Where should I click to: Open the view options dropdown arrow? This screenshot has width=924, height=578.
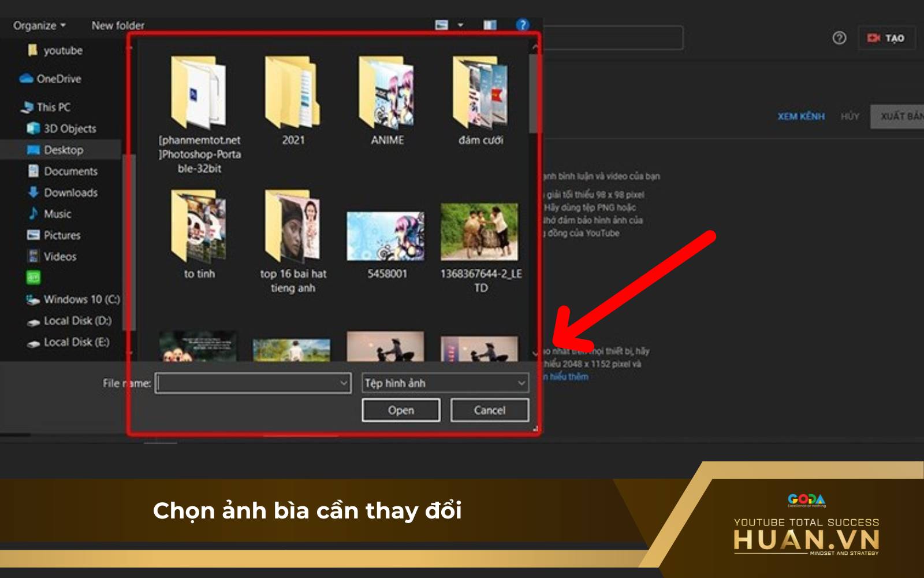coord(459,24)
